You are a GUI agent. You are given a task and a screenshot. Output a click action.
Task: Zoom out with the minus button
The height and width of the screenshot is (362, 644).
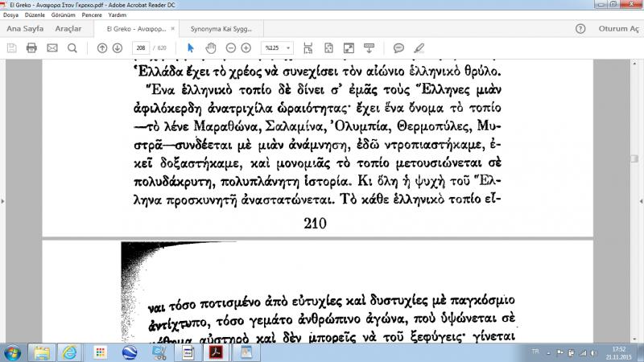pos(231,48)
